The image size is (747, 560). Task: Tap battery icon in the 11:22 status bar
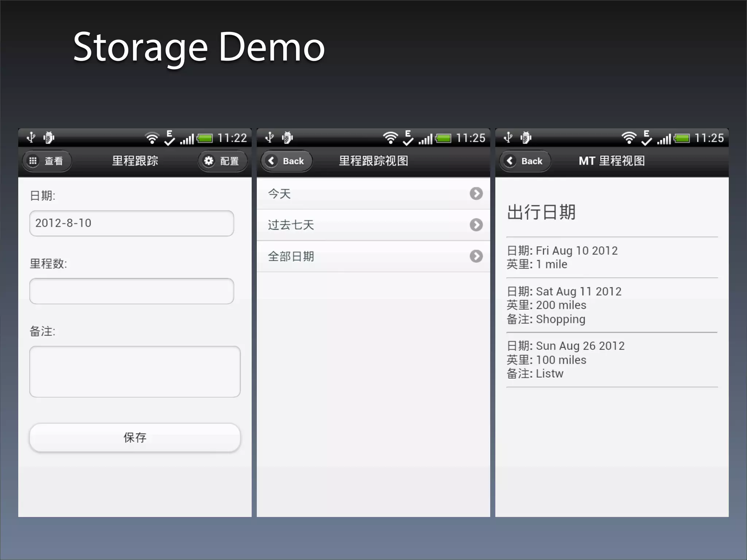(x=205, y=138)
